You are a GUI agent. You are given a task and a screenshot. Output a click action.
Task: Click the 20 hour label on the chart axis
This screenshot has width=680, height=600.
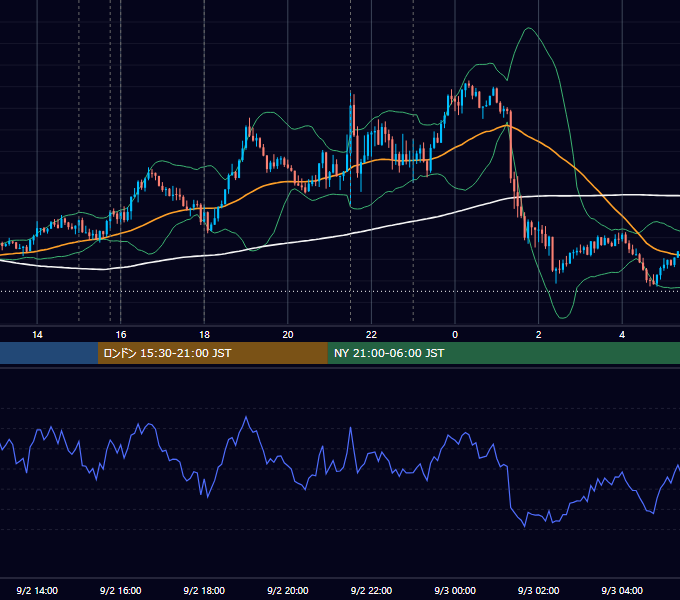coord(288,335)
